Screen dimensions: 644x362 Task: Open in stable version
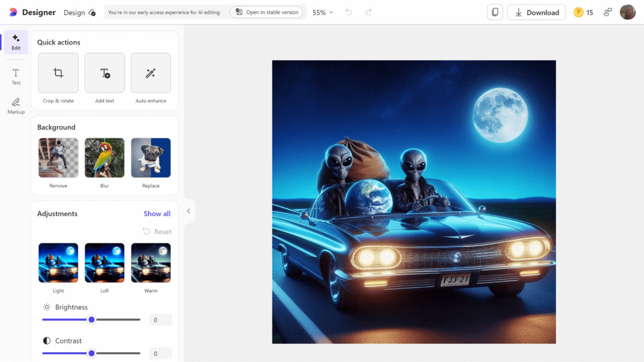tap(267, 12)
